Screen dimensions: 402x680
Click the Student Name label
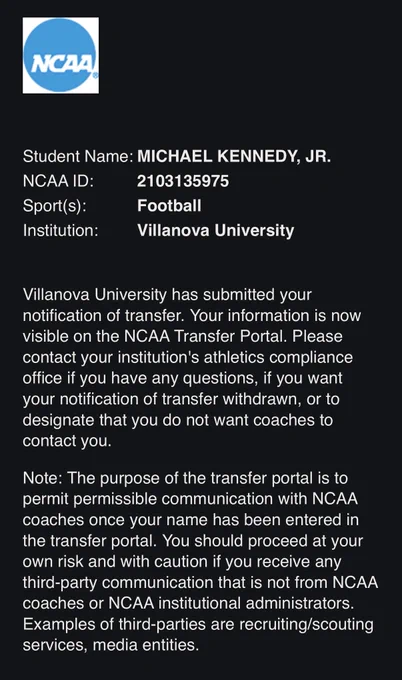coord(78,157)
